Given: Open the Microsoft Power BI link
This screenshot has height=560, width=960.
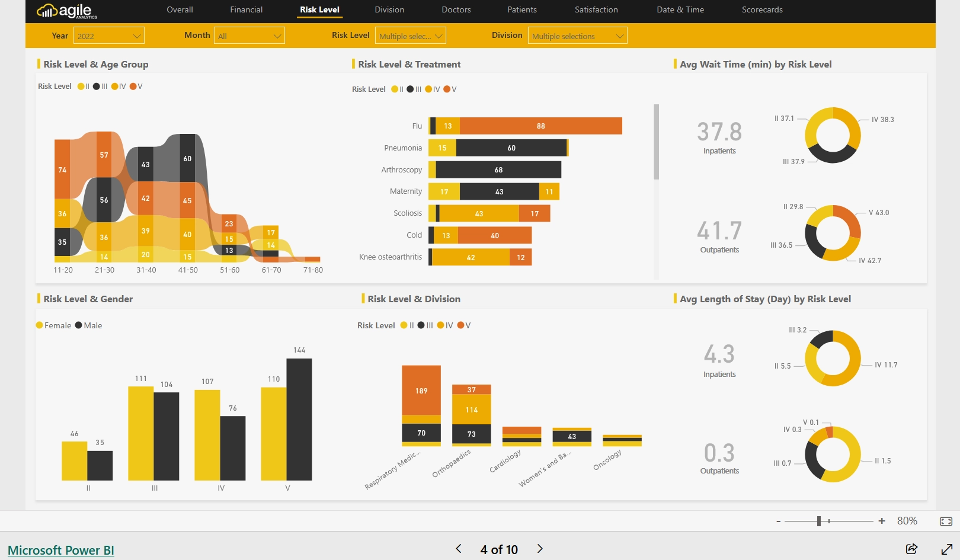Looking at the screenshot, I should coord(61,550).
